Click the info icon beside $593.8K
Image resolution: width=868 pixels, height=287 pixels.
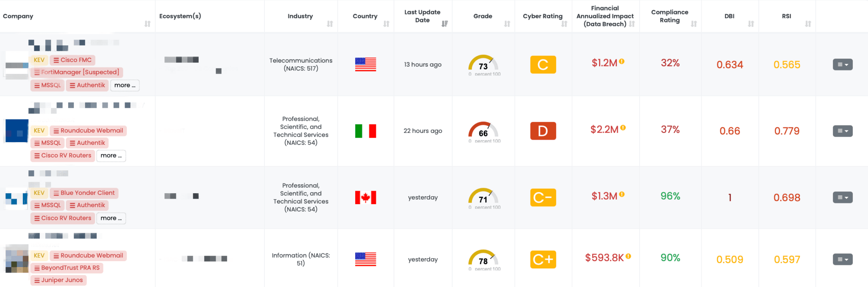[x=628, y=256]
